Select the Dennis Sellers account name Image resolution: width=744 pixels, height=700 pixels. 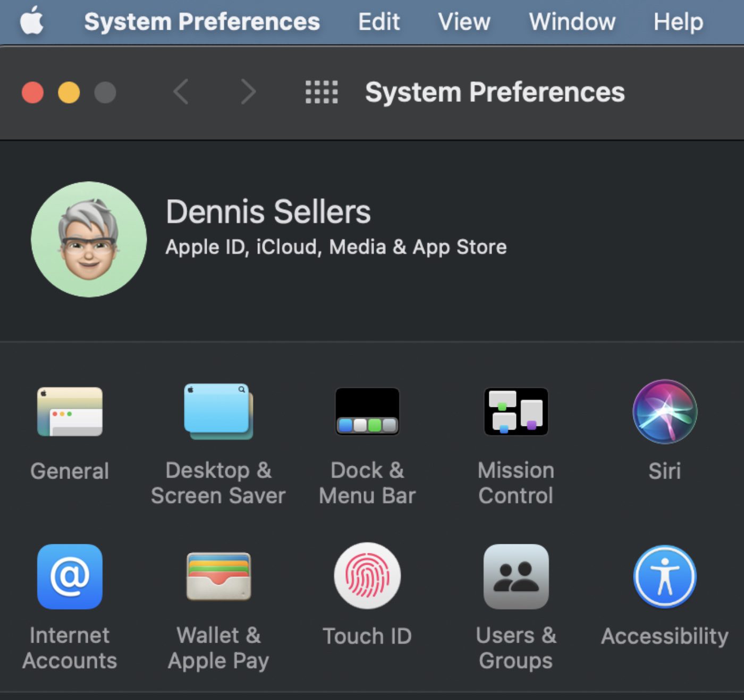point(268,212)
